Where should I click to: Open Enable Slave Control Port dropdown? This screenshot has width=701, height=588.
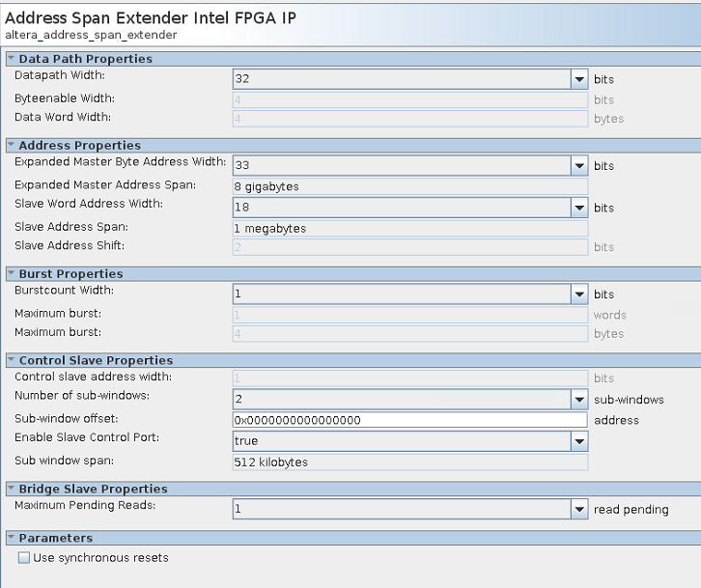[579, 441]
